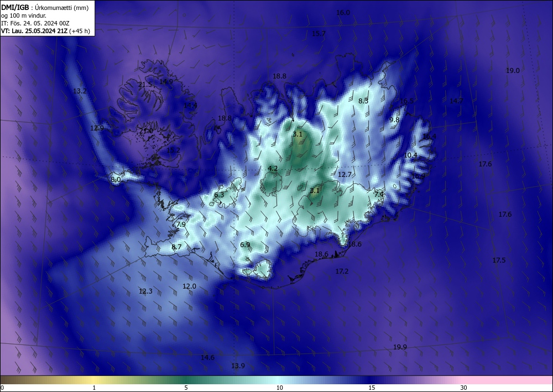Click the 10.4 value label

click(410, 155)
